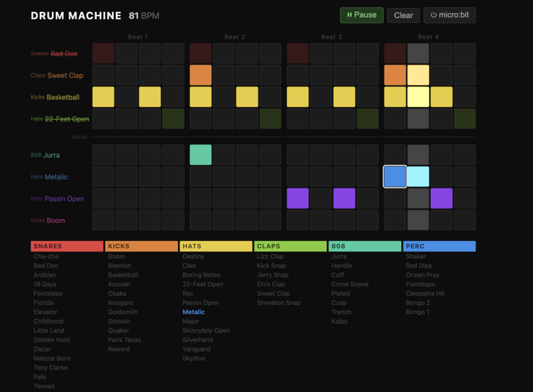This screenshot has width=533, height=392.
Task: Select the 808 Jurra track label
Action: pos(45,155)
